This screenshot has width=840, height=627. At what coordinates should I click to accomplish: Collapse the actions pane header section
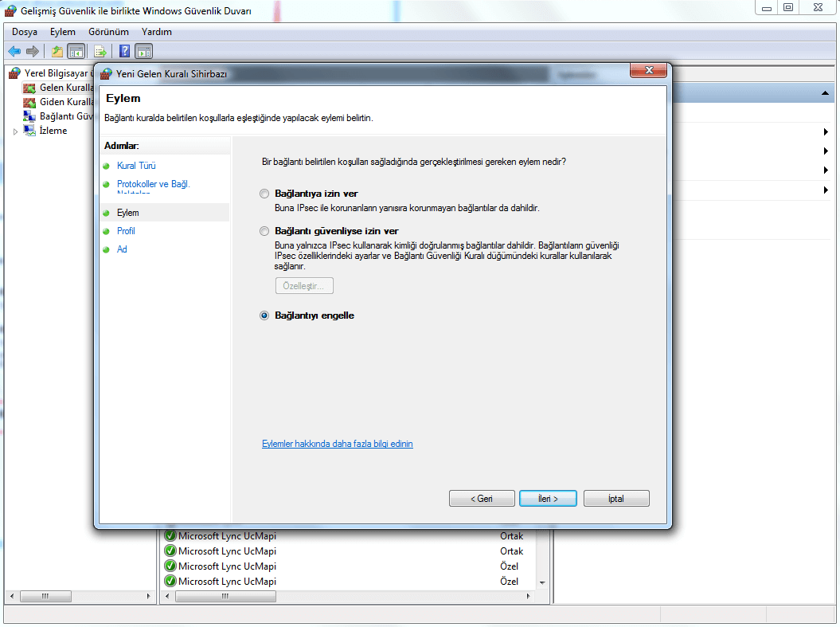click(x=826, y=94)
